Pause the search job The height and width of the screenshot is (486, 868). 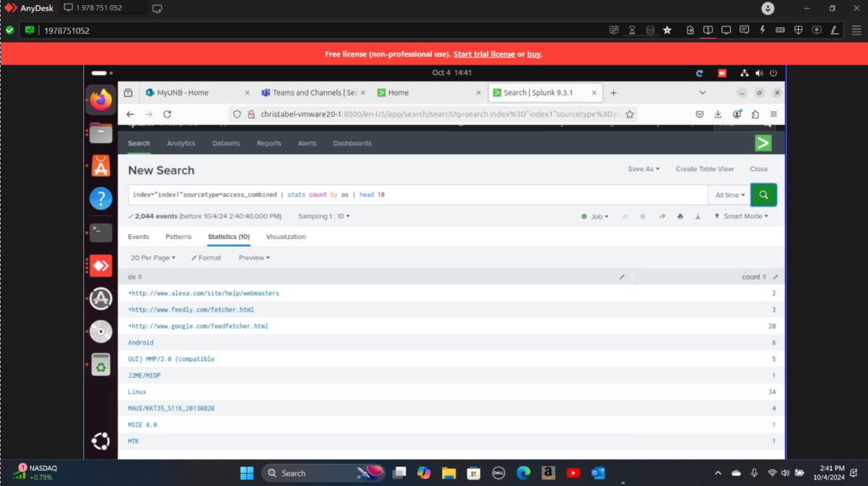pos(625,217)
